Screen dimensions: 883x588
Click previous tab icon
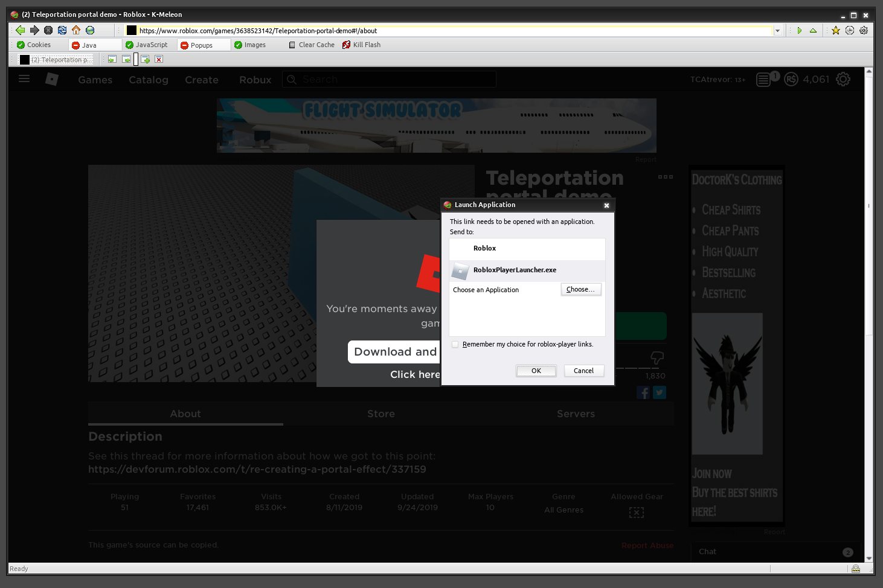112,59
